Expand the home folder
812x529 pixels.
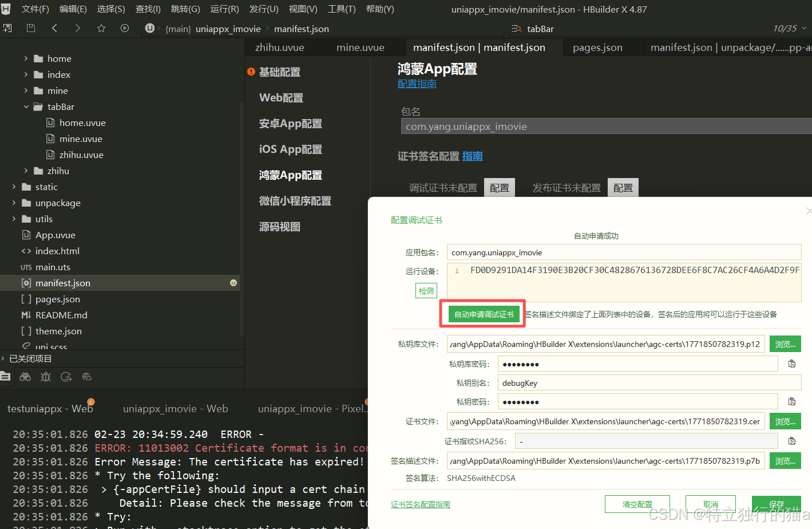coord(26,58)
